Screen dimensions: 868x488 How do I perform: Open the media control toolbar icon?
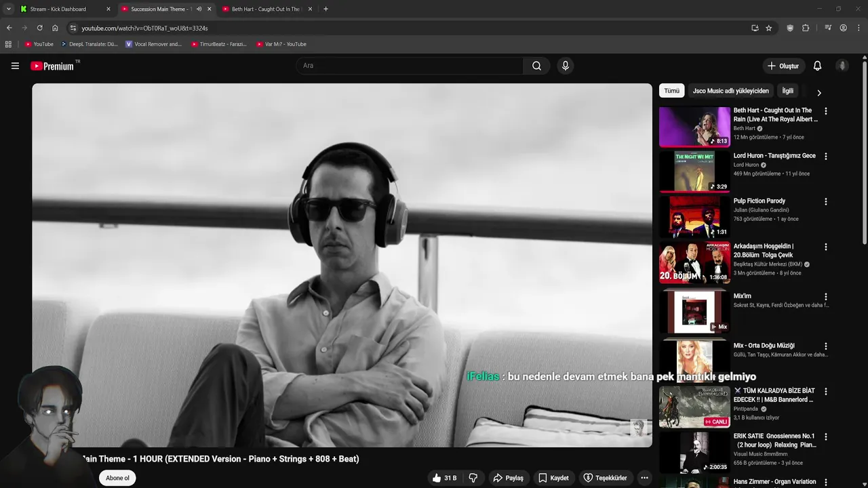[x=828, y=28]
